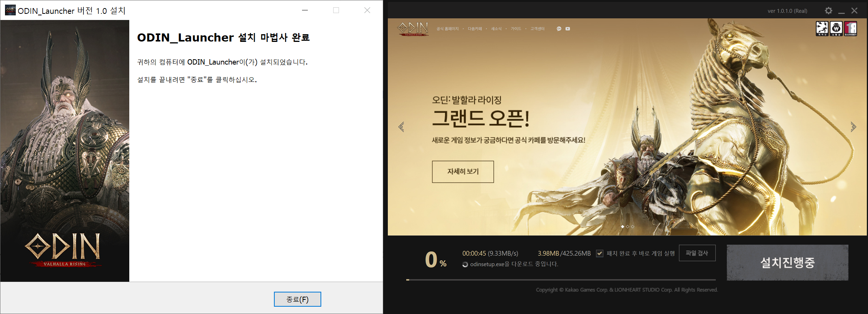
Task: Click the installer title bar ODIN icon
Action: click(10, 10)
